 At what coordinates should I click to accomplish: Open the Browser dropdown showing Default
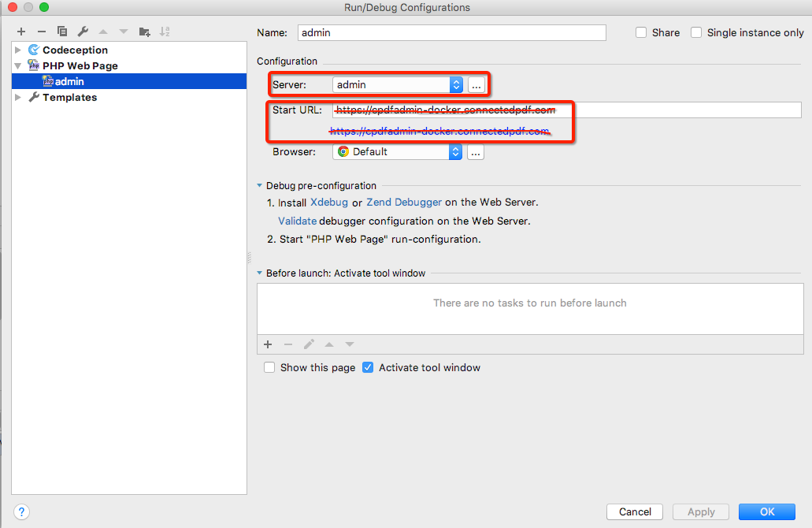pos(397,152)
